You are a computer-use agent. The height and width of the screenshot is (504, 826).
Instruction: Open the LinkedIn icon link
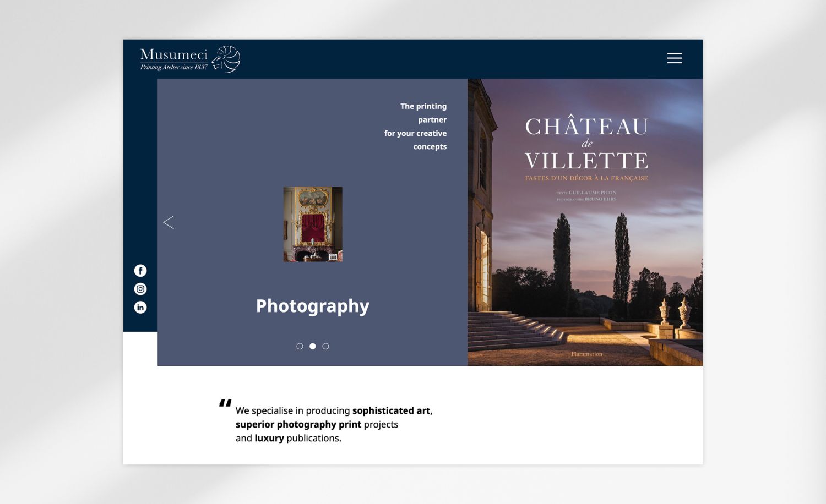point(140,308)
